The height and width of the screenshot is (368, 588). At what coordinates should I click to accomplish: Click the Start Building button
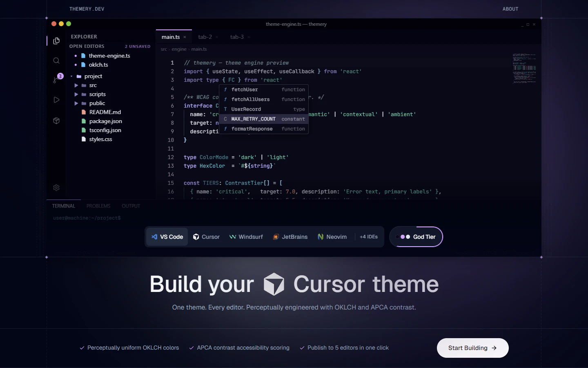(x=472, y=348)
